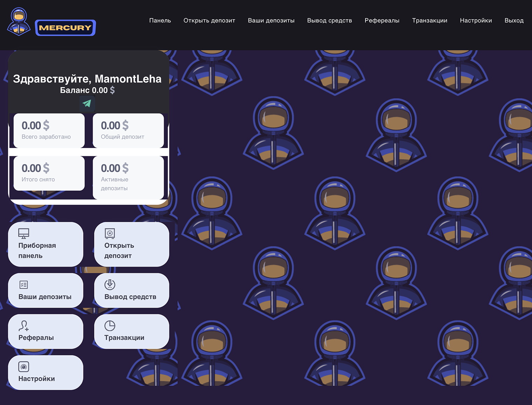Click the Всего заработано stat card
532x405 pixels.
pos(49,130)
